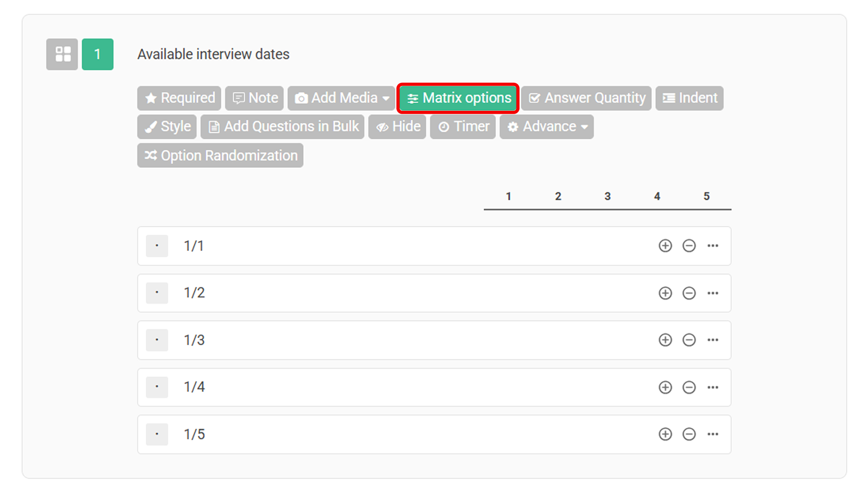Select the camera icon for Add Media

pyautogui.click(x=302, y=98)
